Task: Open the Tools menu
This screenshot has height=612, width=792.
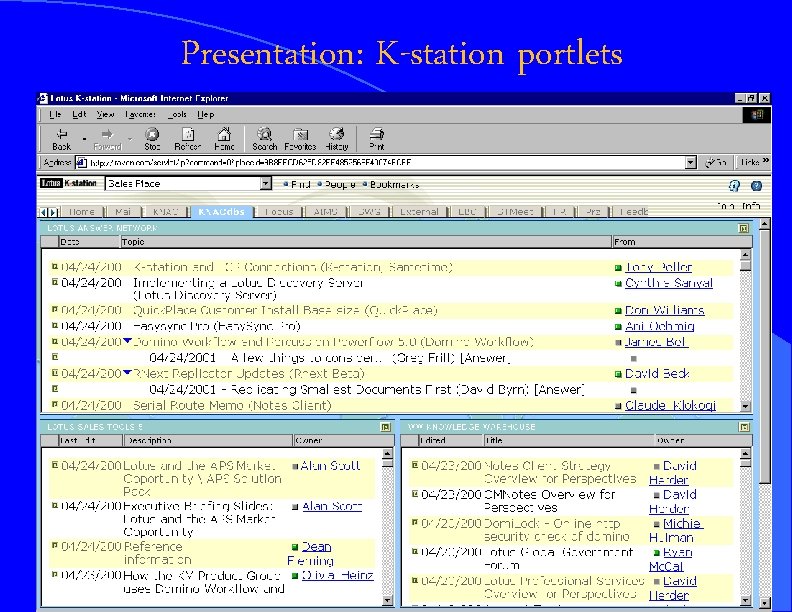Action: click(177, 114)
